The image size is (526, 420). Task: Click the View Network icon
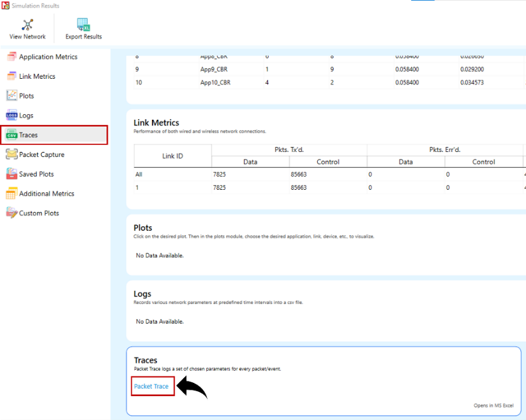tap(28, 25)
